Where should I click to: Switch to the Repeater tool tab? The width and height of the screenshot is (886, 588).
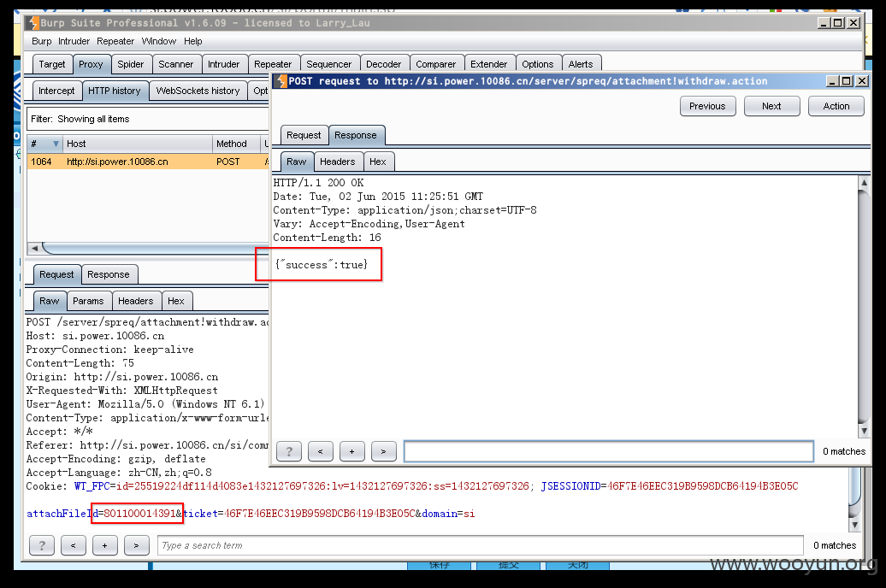point(273,64)
